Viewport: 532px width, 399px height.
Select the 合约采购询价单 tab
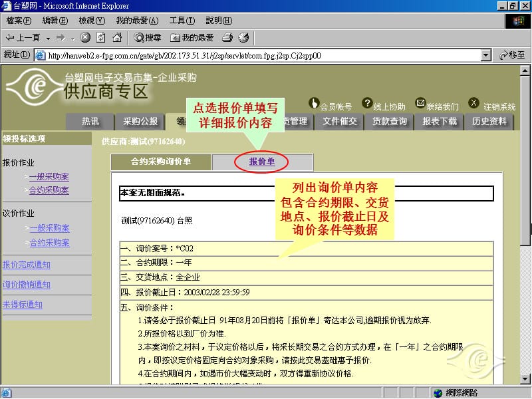(161, 162)
